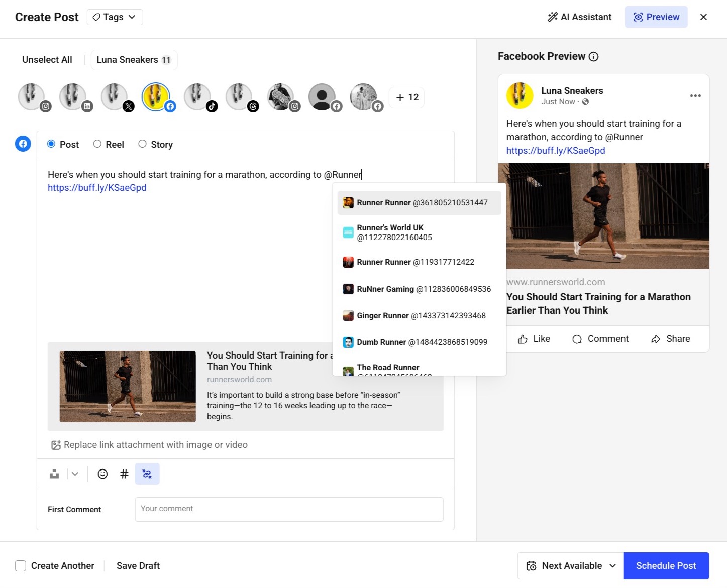Click the hashtag manager icon
727x588 pixels.
[124, 474]
